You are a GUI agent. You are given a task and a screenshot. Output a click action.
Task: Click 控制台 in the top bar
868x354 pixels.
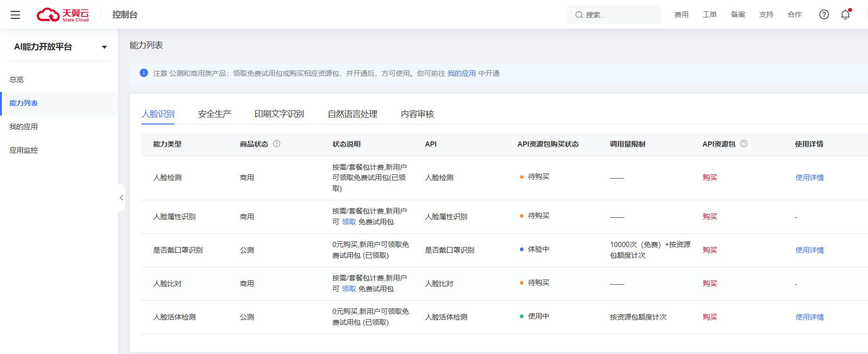point(125,15)
